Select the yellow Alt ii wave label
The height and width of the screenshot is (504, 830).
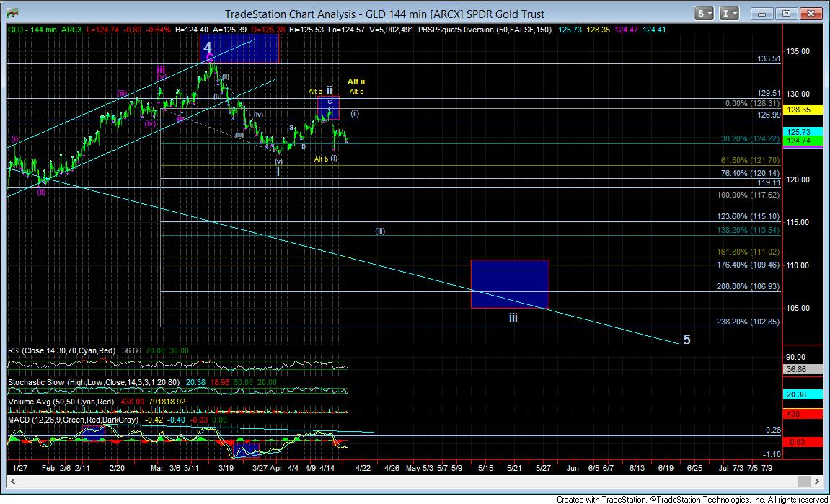point(356,81)
